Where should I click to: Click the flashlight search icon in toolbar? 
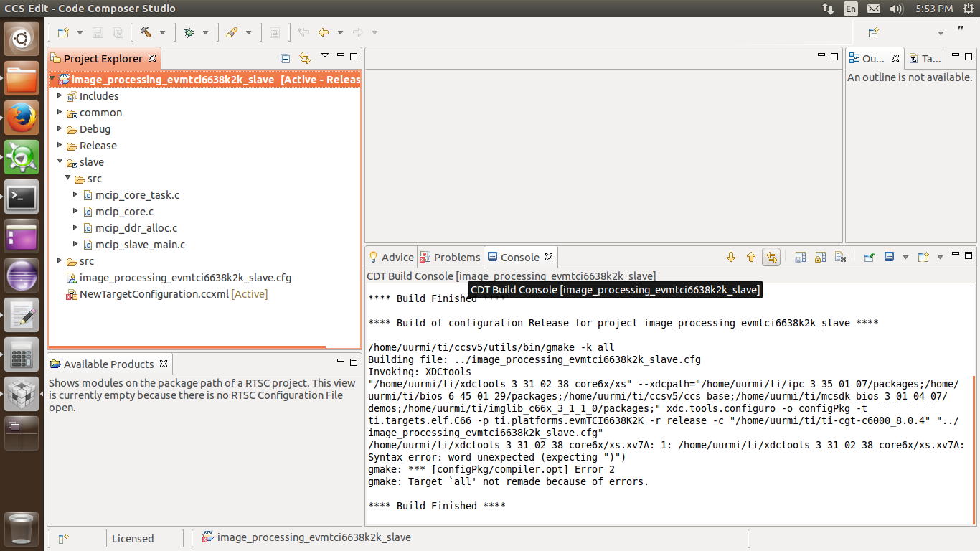pos(232,32)
